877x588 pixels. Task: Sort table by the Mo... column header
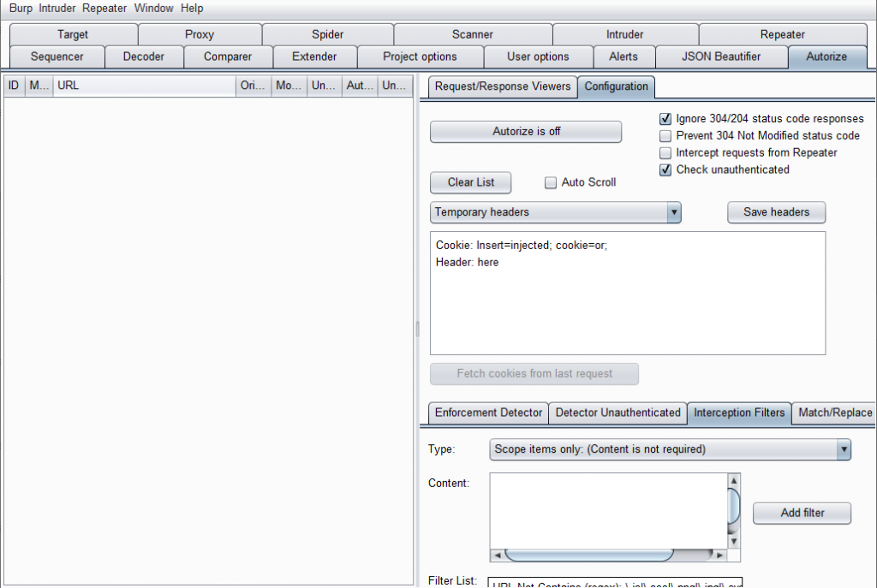289,86
